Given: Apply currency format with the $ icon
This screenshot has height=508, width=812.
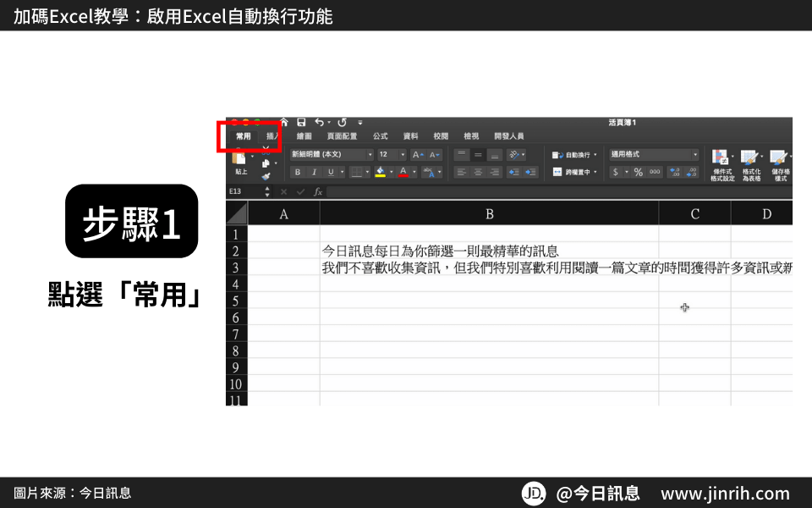Looking at the screenshot, I should coord(615,172).
